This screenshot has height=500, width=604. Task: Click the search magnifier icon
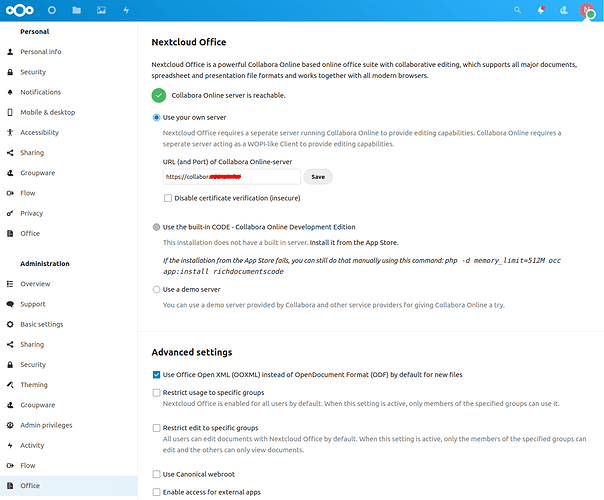click(517, 10)
